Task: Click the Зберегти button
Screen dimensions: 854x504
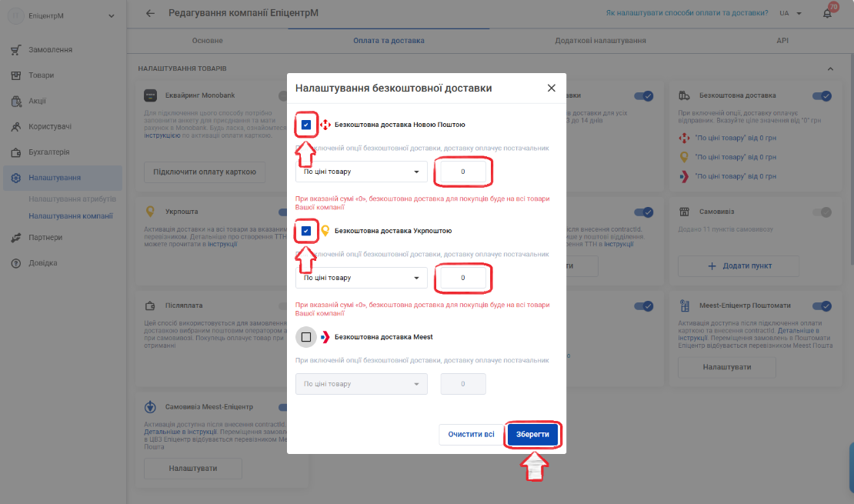Action: (x=532, y=434)
